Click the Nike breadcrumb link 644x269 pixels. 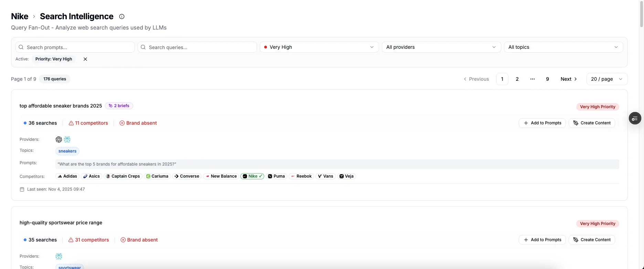coord(20,16)
